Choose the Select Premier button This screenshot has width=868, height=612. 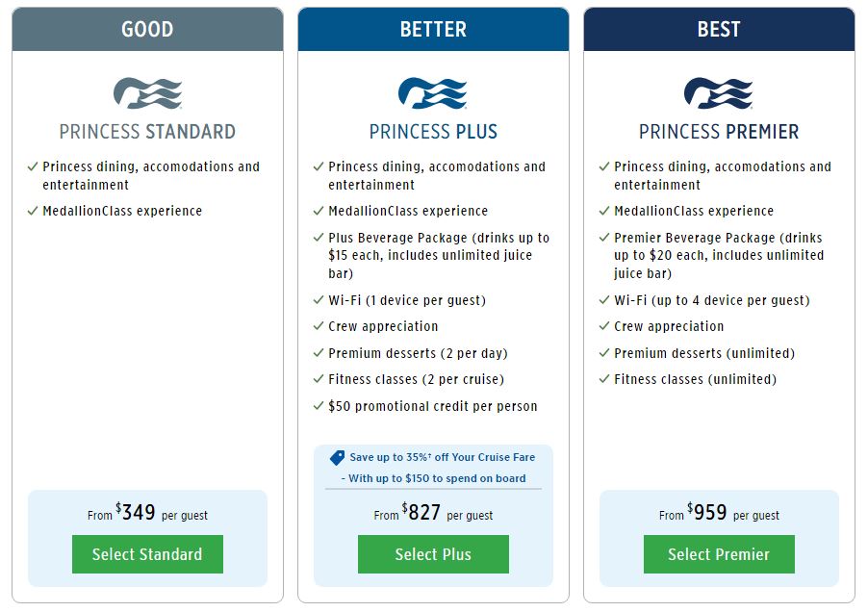(719, 554)
